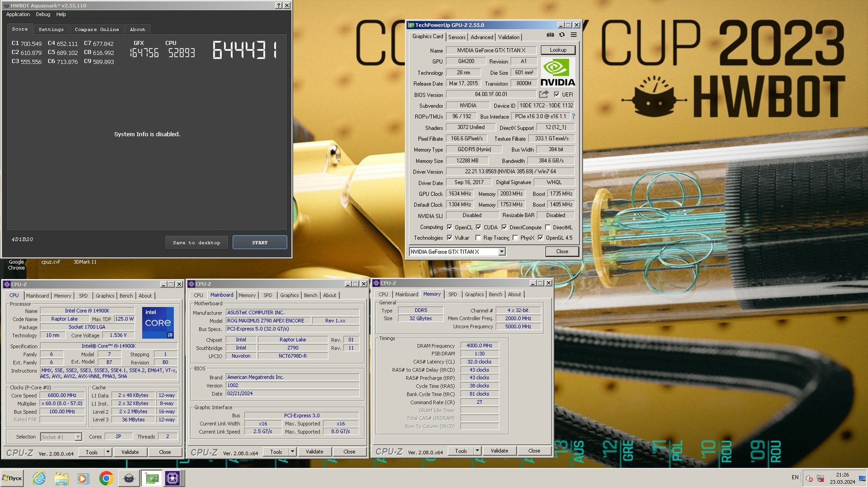Click the Bus Interface question mark help icon
This screenshot has width=868, height=488.
tap(573, 116)
